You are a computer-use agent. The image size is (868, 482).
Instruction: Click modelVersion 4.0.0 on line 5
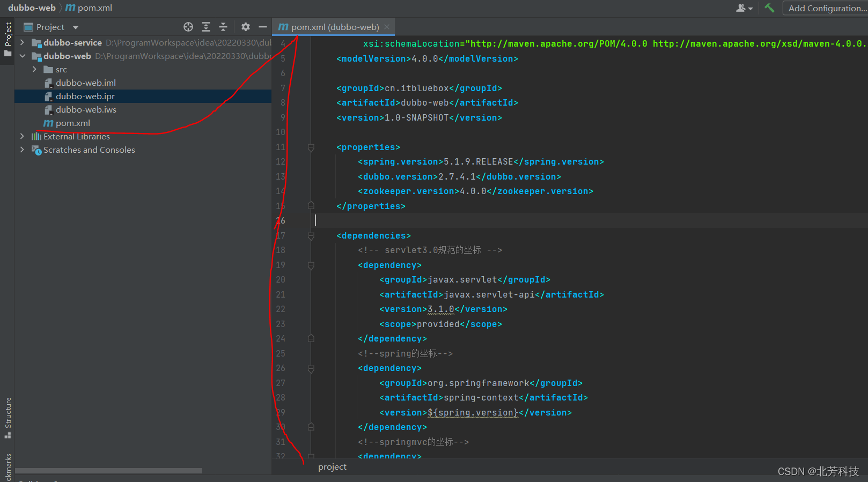click(424, 59)
